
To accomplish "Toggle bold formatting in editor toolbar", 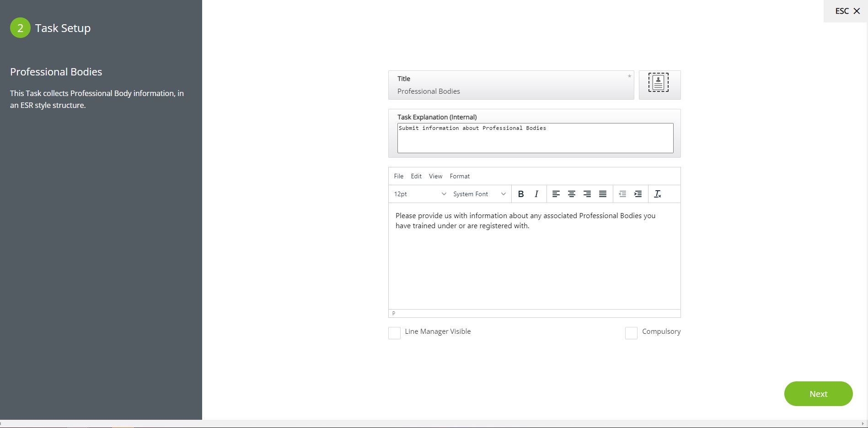I will 520,194.
